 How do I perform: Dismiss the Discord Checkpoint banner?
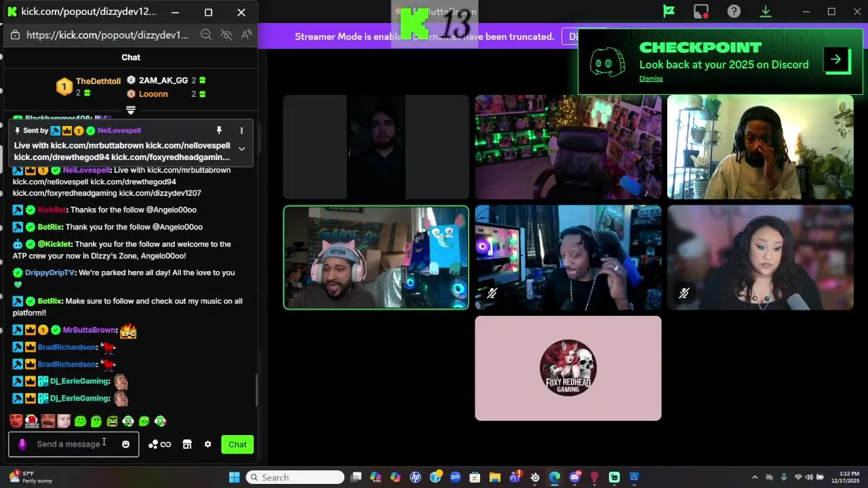point(651,79)
